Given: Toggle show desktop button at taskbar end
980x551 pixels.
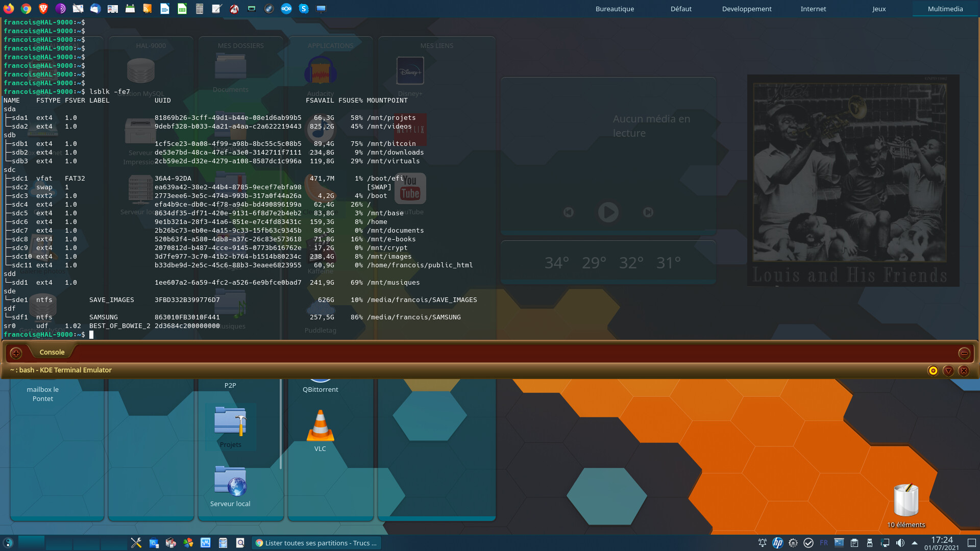Looking at the screenshot, I should pos(972,543).
